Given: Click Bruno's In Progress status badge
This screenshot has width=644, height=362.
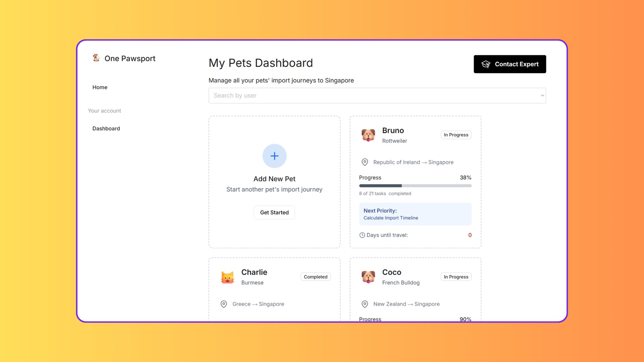Looking at the screenshot, I should 456,135.
